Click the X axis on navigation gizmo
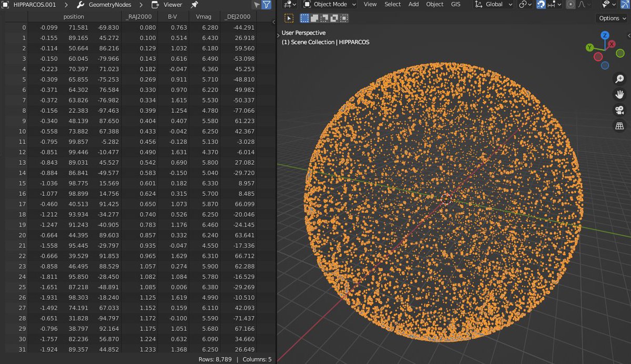Viewport: 631px width, 364px height. point(612,45)
